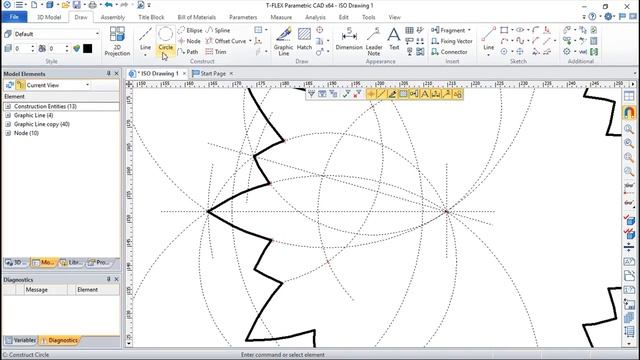This screenshot has height=360, width=640.
Task: Open the Diagnostics panel tab
Action: (60, 340)
